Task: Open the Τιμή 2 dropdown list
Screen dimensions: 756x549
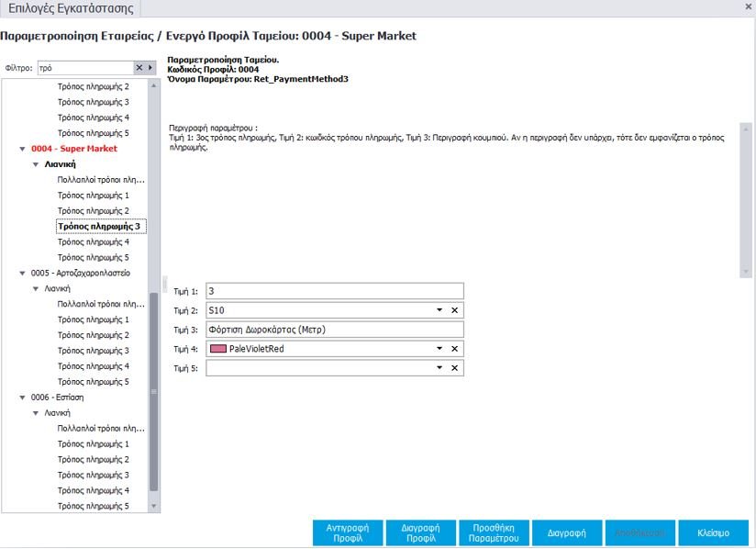Action: pyautogui.click(x=439, y=310)
